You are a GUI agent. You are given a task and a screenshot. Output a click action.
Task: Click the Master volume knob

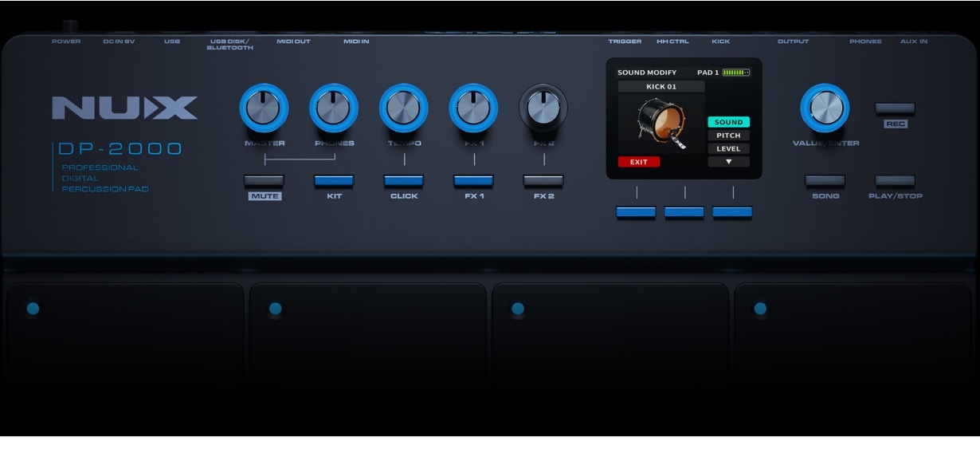tap(264, 108)
